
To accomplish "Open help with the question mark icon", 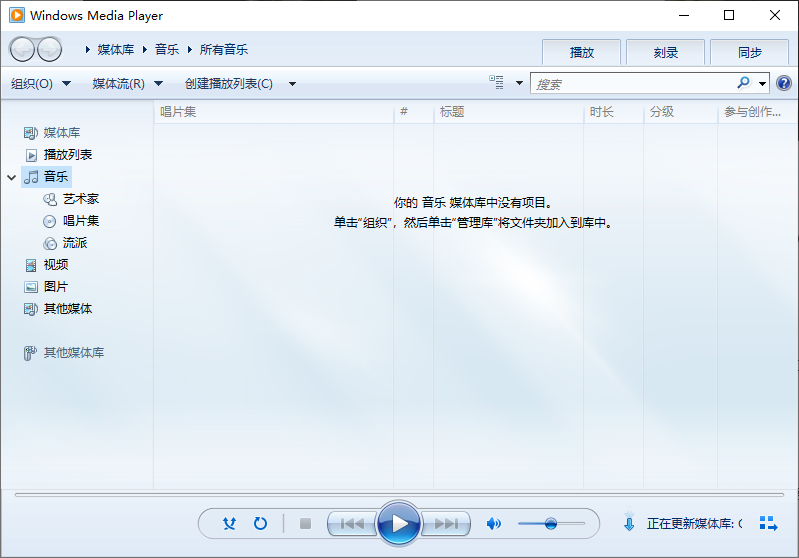I will click(784, 83).
